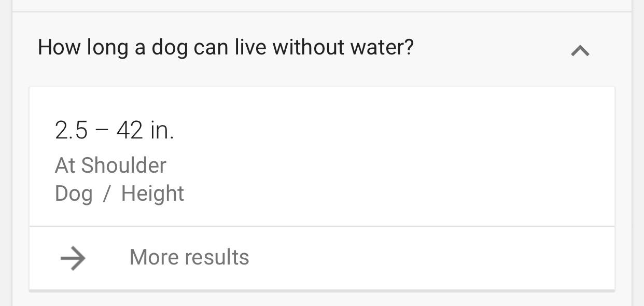Open the "Dog" breadcrumb text
This screenshot has width=644, height=306.
[74, 193]
